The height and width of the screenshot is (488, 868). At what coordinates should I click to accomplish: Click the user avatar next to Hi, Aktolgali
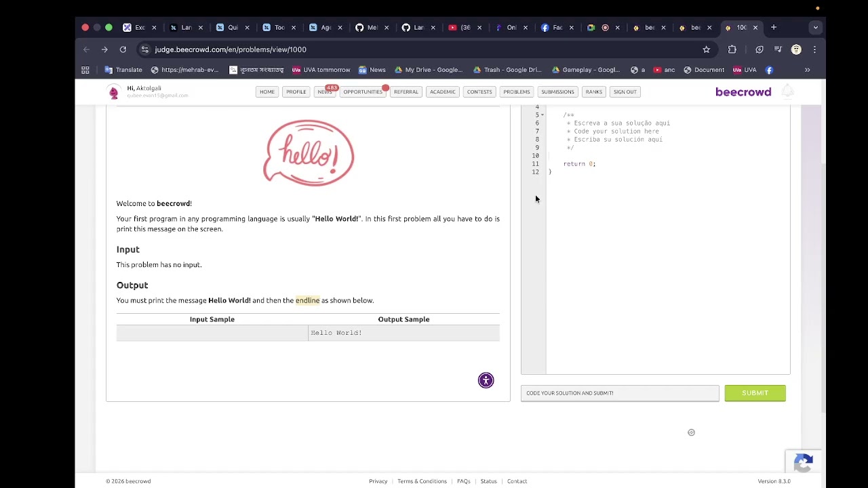(x=114, y=92)
